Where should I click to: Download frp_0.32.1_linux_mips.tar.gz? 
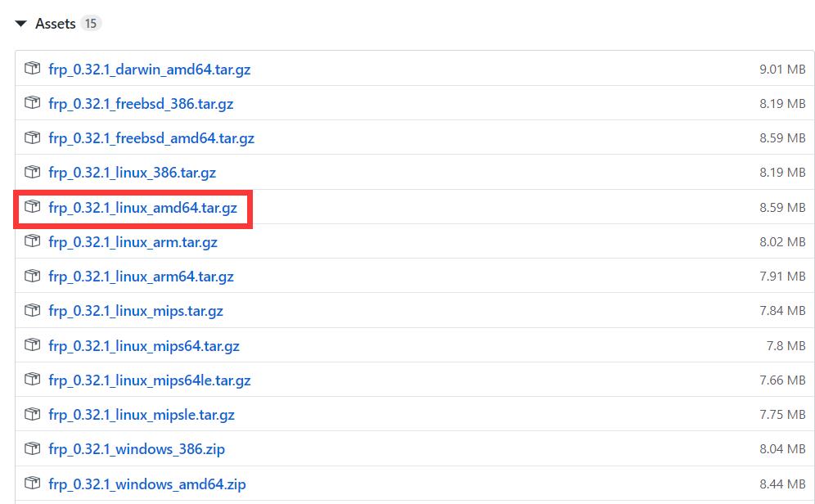pos(136,311)
